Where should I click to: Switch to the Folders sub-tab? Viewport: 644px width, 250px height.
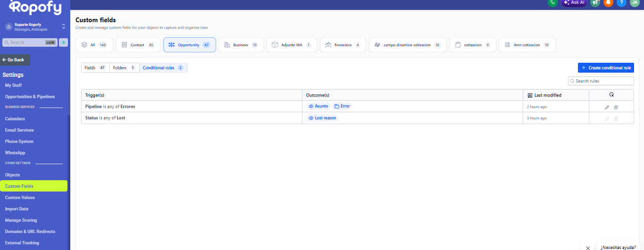point(125,68)
